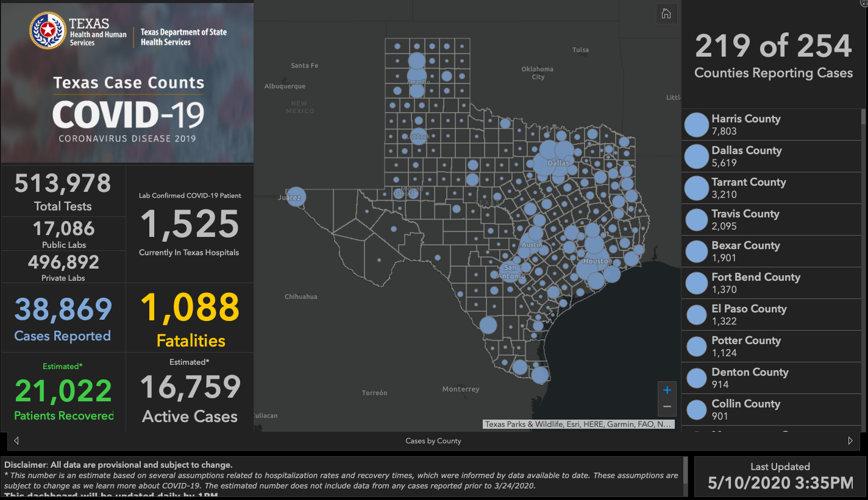Click Collin County in the list
Viewport: 868px width, 500px height.
click(745, 409)
